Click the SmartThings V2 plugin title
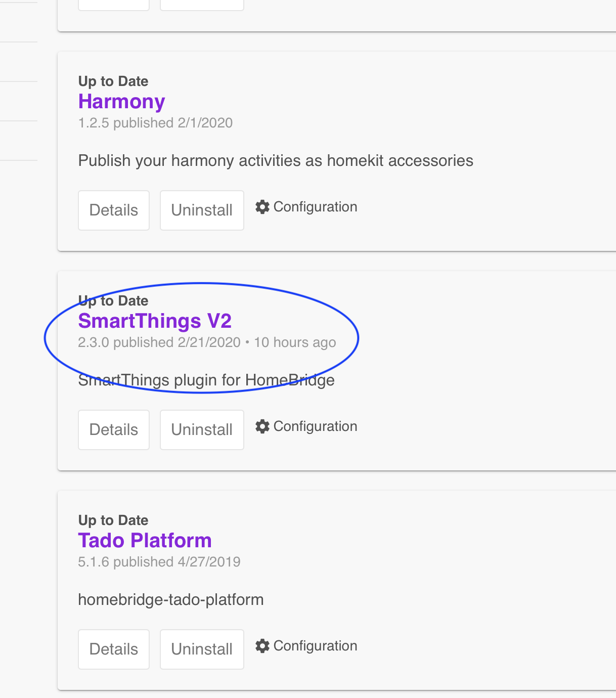 click(155, 321)
